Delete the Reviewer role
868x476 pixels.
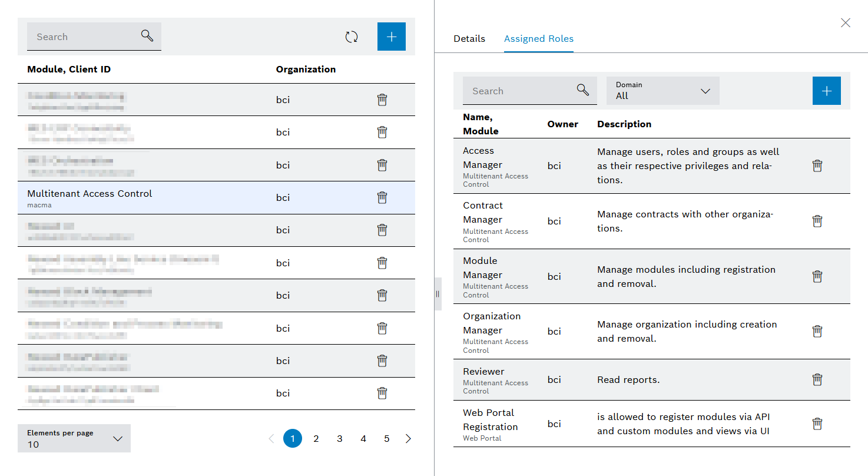(817, 380)
